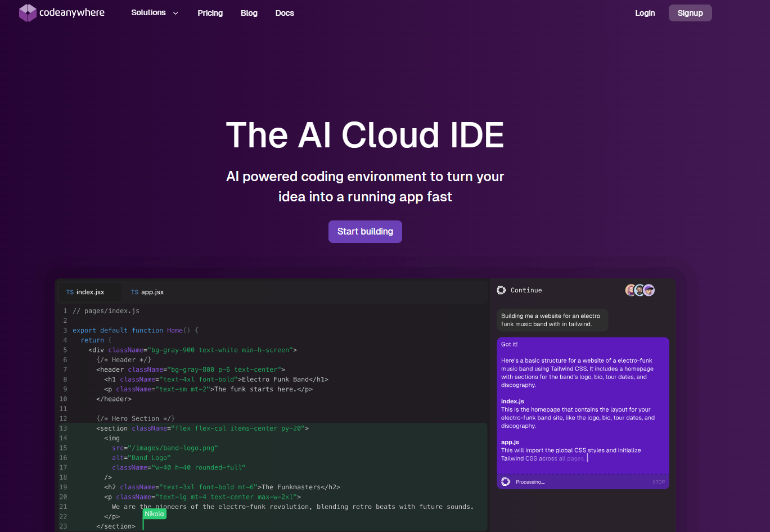Click STOP to halt the AI generation
This screenshot has width=770, height=532.
coord(658,482)
